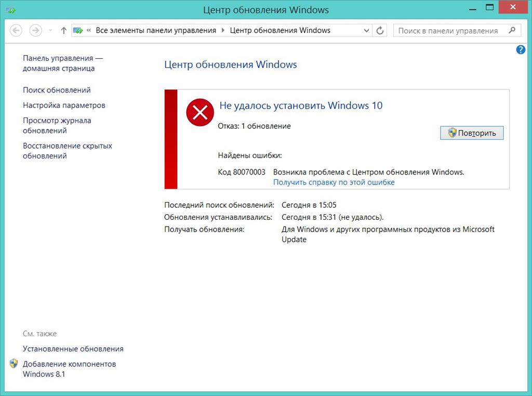The image size is (532, 396).
Task: Click the Windows Update address bar icon
Action: point(78,31)
